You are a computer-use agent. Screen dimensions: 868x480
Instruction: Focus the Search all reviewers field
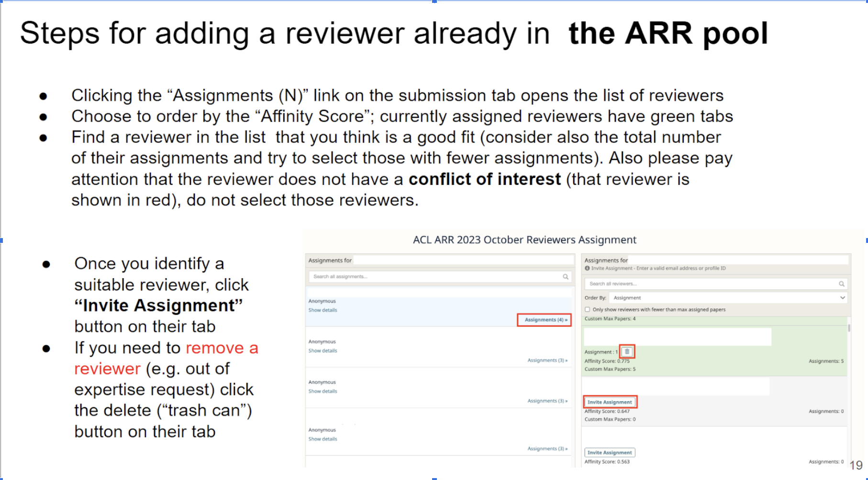pos(715,284)
